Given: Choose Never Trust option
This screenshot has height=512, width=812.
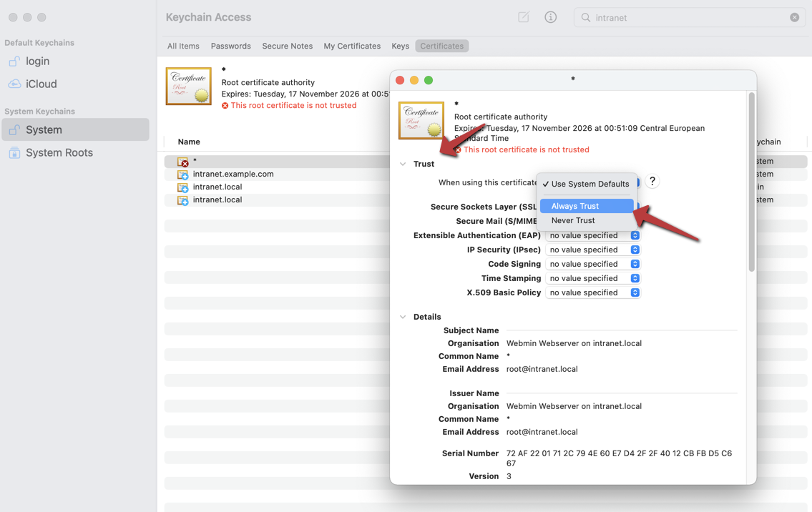Looking at the screenshot, I should (x=587, y=220).
